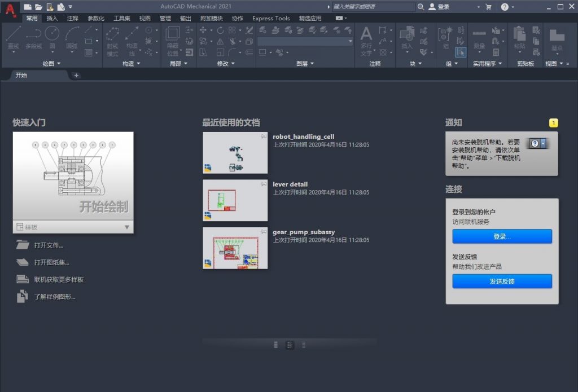The height and width of the screenshot is (392, 578).
Task: Open the ribbon minimize options dropdown
Action: (341, 18)
